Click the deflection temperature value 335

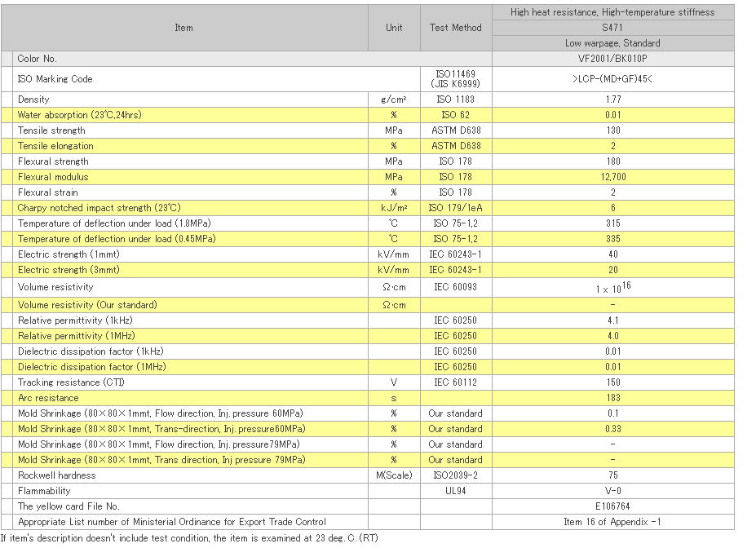click(612, 239)
